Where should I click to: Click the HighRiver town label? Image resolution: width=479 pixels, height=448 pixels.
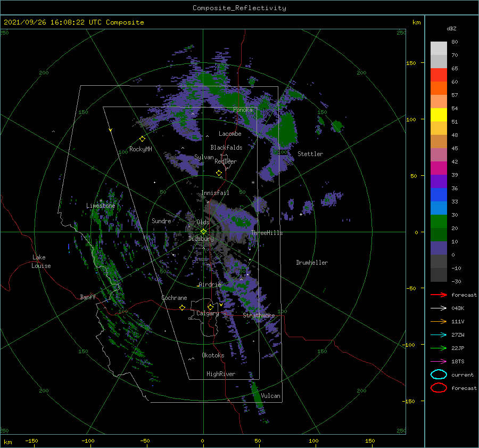tap(221, 374)
